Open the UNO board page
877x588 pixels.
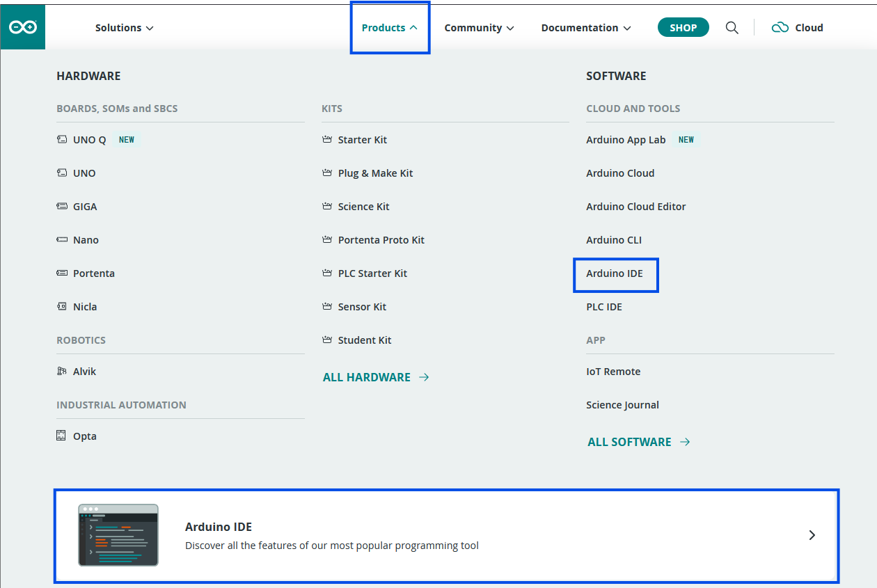pos(84,173)
